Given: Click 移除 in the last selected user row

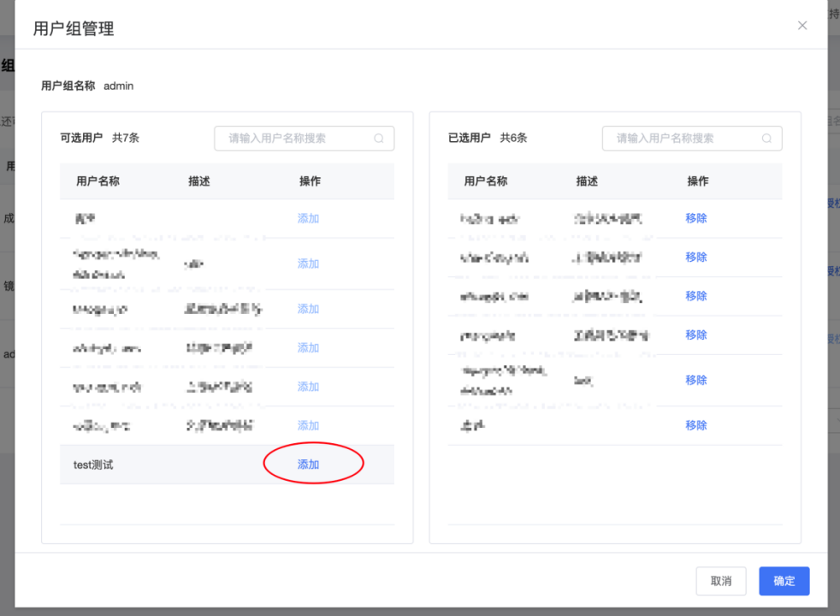Looking at the screenshot, I should [696, 425].
